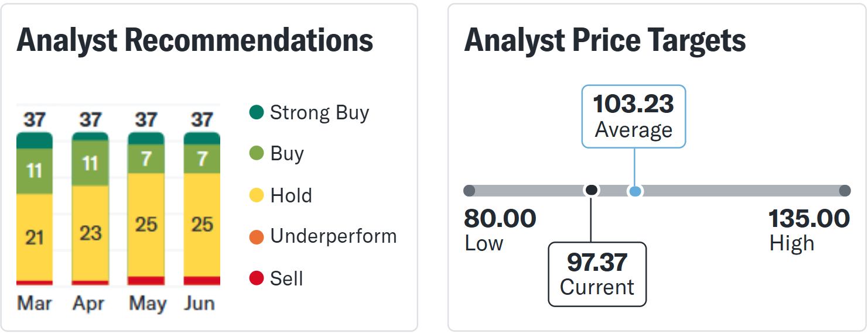The height and width of the screenshot is (334, 868).
Task: Click the Average target blue marker
Action: pyautogui.click(x=635, y=191)
